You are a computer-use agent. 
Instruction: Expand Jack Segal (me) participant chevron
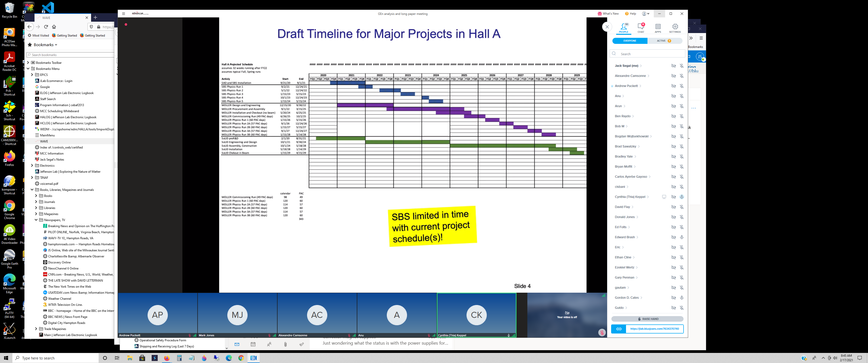coord(641,66)
